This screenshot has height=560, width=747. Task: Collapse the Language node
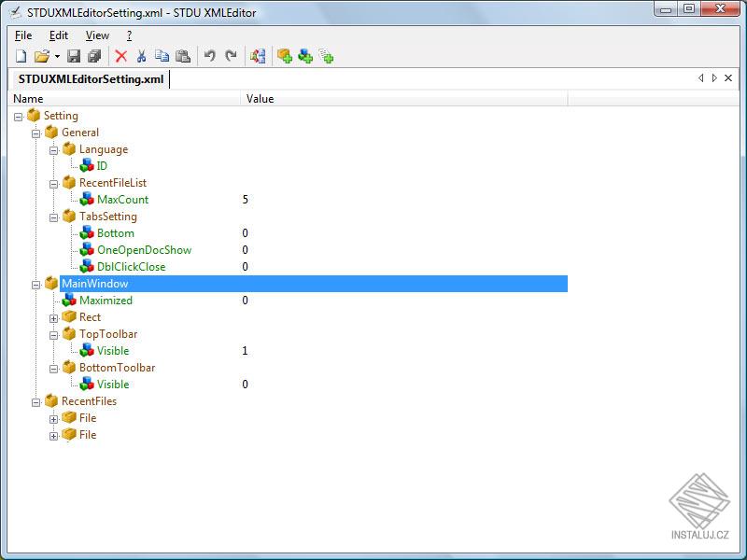point(54,150)
